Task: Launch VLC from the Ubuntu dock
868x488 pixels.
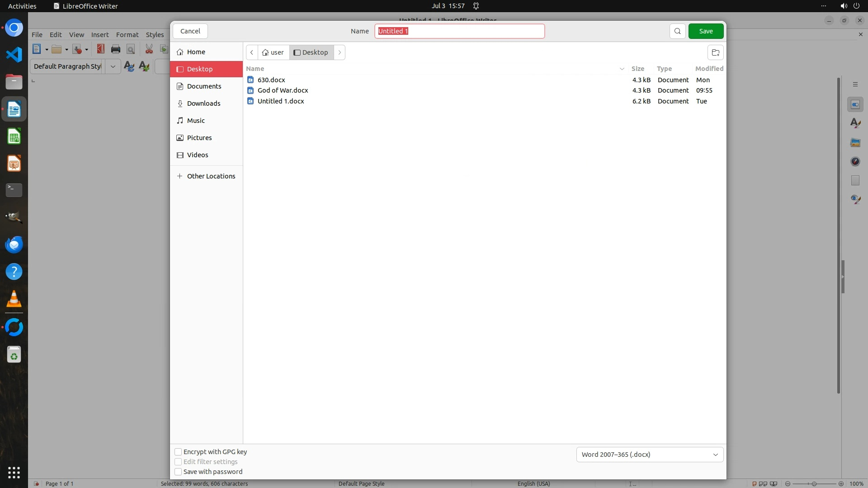Action: coord(14,299)
